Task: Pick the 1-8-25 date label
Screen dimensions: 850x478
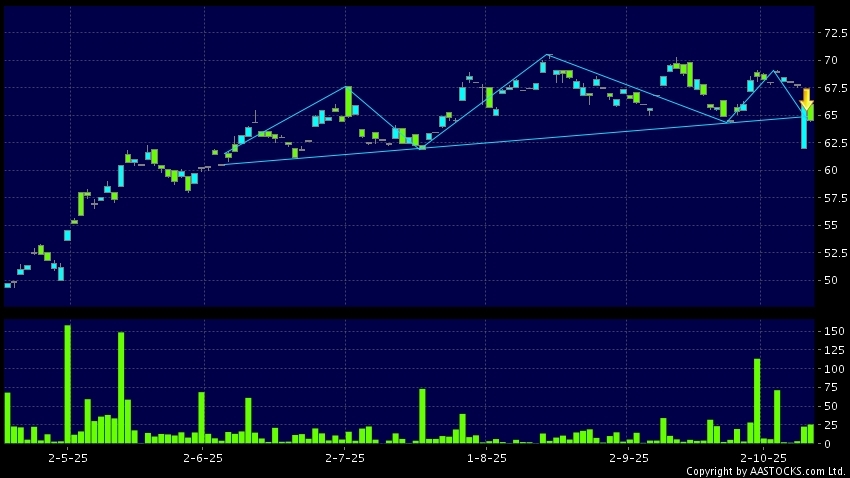Action: (x=487, y=457)
